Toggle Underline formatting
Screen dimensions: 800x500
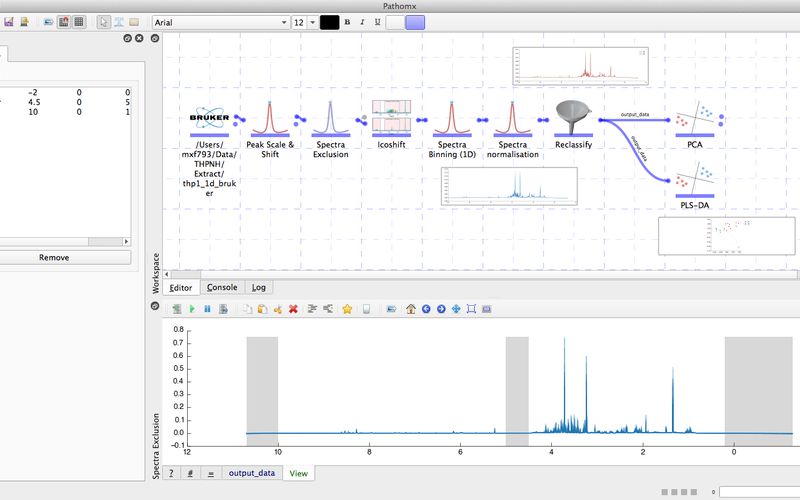pos(378,22)
